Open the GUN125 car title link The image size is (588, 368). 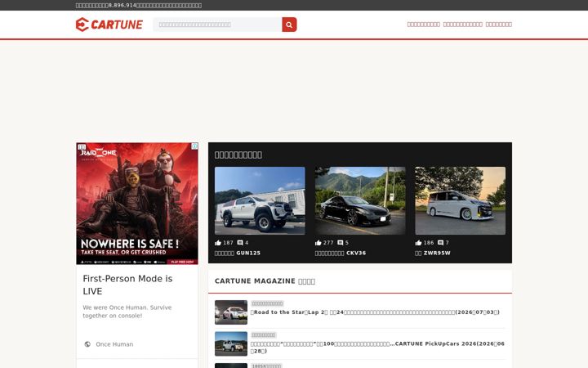[x=238, y=253]
